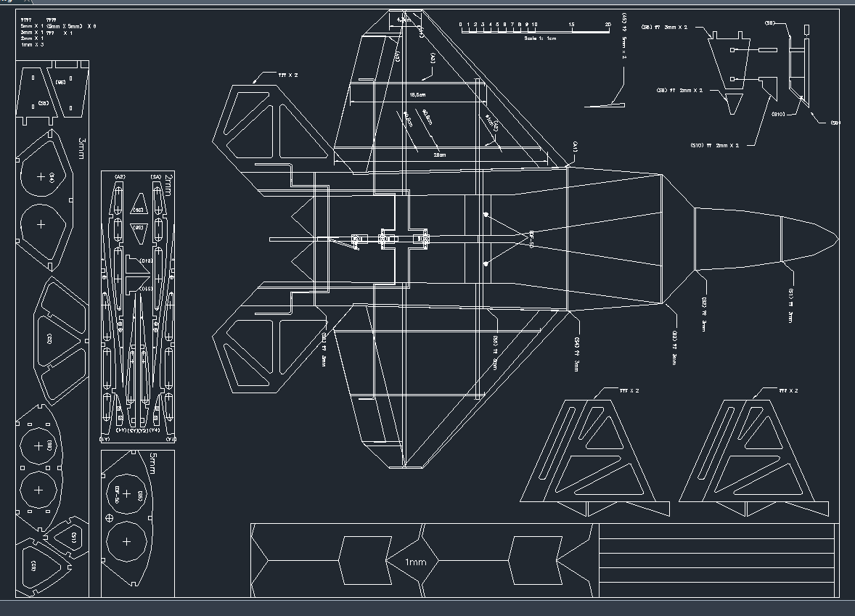
Task: Select the drawing file tab
Action: pyautogui.click(x=9, y=1)
